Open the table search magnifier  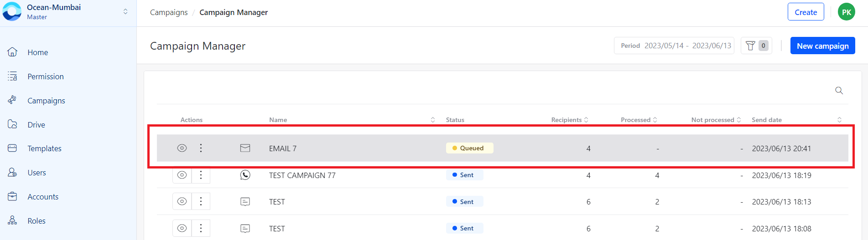(x=839, y=90)
